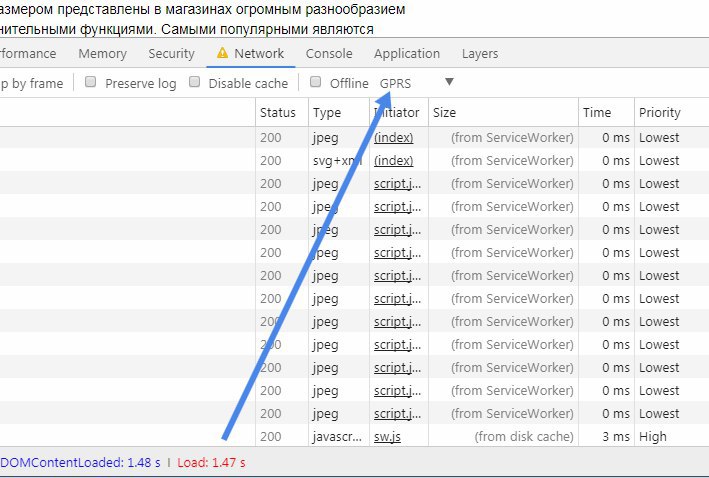Open the Application tab
Screen dimensions: 709x478
pyautogui.click(x=406, y=53)
